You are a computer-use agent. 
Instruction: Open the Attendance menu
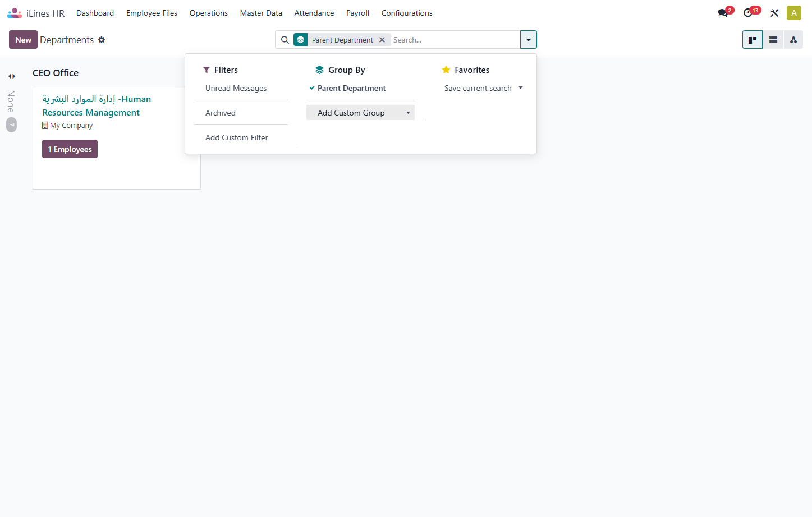point(314,13)
